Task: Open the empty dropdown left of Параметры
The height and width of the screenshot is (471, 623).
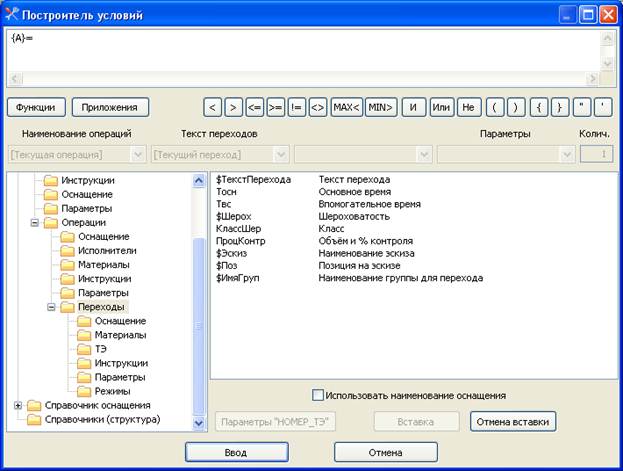Action: click(424, 154)
